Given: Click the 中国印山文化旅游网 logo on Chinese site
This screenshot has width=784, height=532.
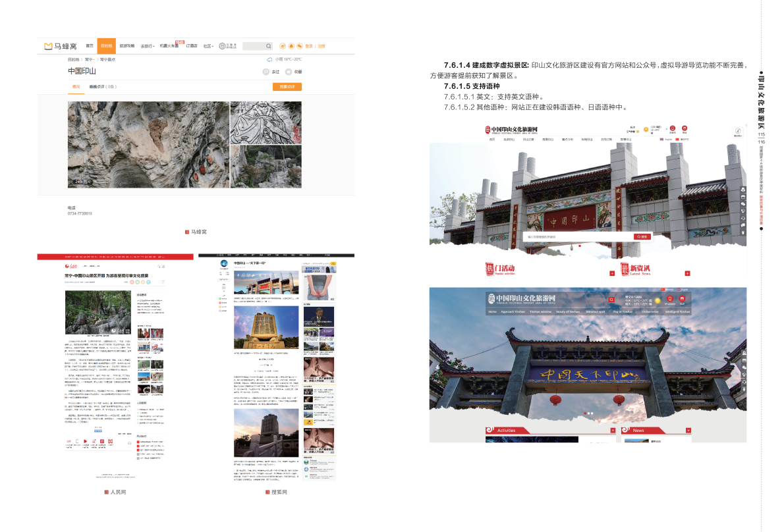Looking at the screenshot, I should pos(511,130).
